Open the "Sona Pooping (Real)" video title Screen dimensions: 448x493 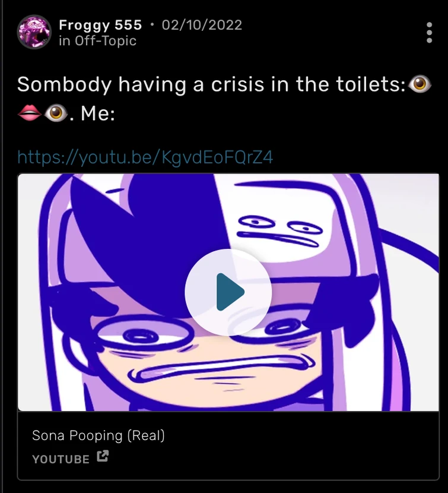point(99,435)
